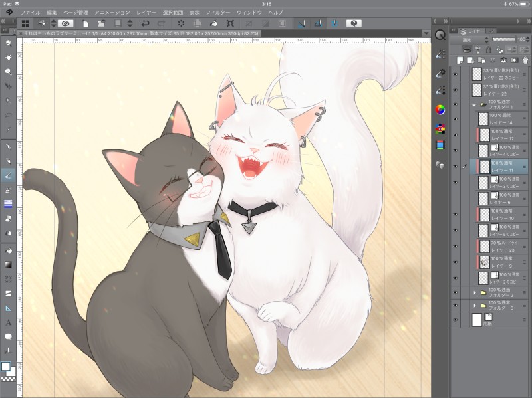Delete layer with trash icon
Viewport: 532px width, 398px height.
(525, 60)
